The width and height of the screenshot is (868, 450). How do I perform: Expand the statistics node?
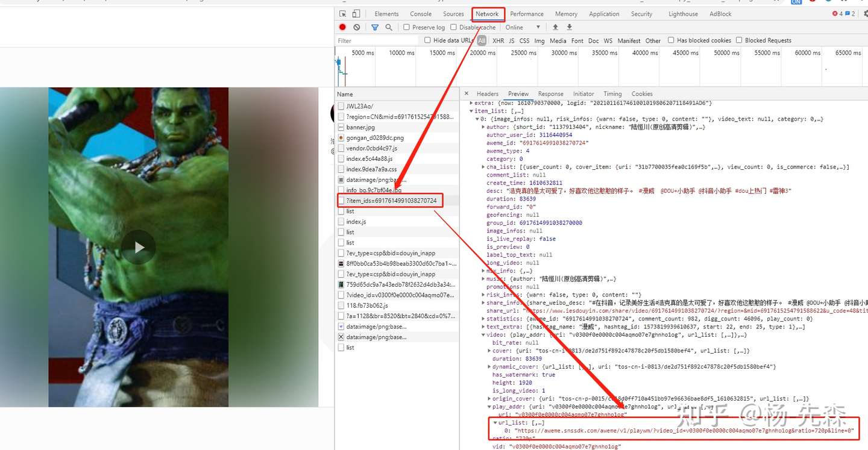pyautogui.click(x=483, y=319)
